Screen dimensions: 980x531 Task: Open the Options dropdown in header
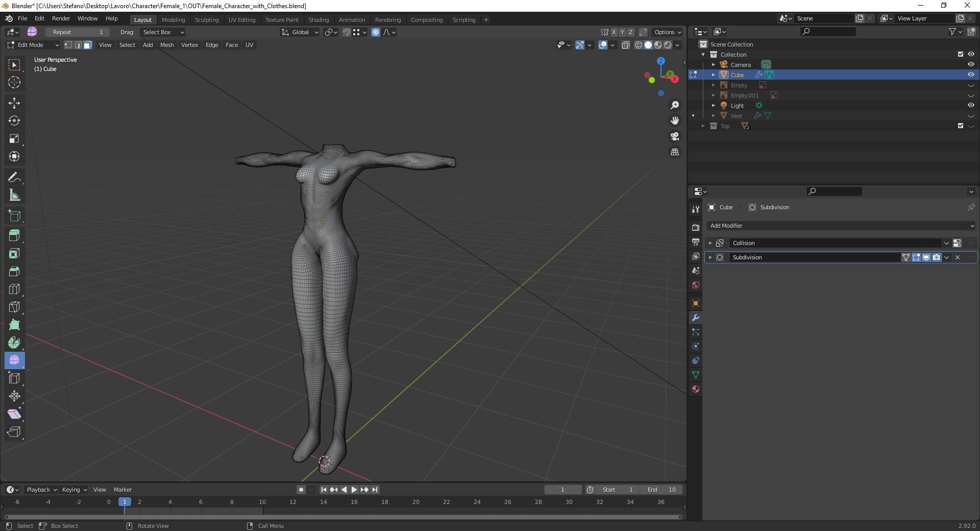tap(667, 32)
